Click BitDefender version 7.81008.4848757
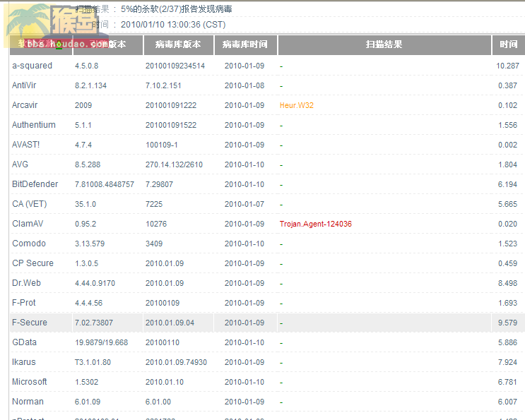 105,184
